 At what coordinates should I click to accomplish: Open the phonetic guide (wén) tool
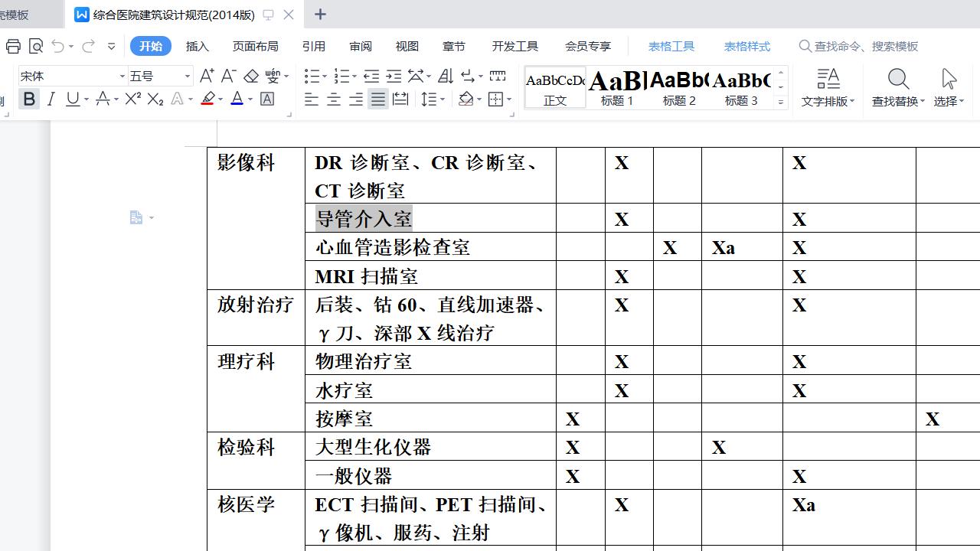[x=273, y=76]
